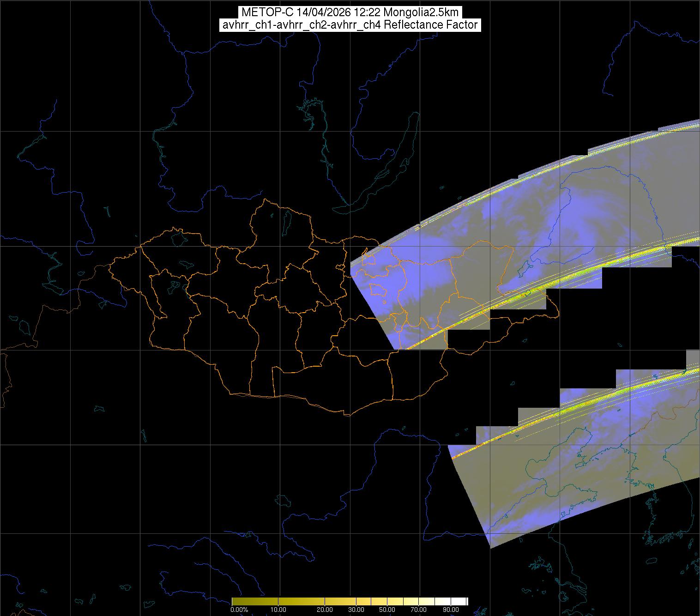Viewport: 700px width, 616px height.
Task: Select the 20.00 label on the color bar
Action: point(325,610)
